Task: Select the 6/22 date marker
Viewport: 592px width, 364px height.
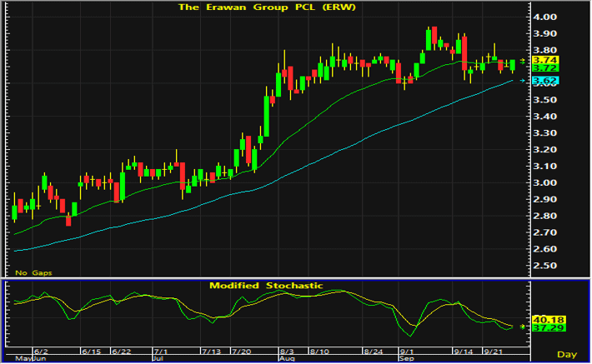Action: coord(122,352)
